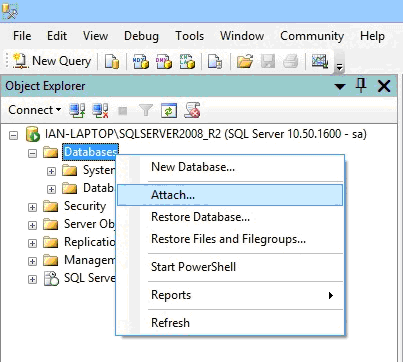Click the Analysis Services MDX Query icon
Viewport: 403px width, 362px height.
tap(141, 61)
